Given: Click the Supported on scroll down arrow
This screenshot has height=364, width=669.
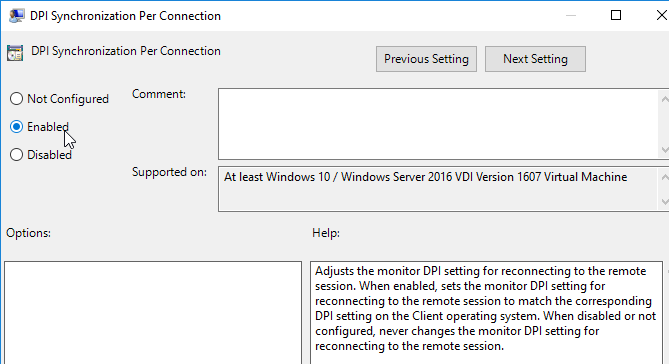Looking at the screenshot, I should click(664, 201).
